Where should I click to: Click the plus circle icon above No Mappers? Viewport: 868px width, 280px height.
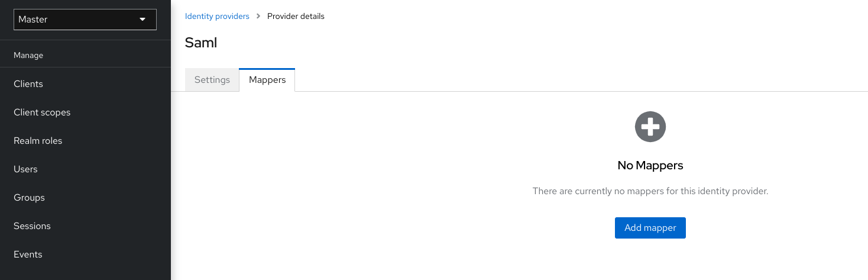click(650, 127)
